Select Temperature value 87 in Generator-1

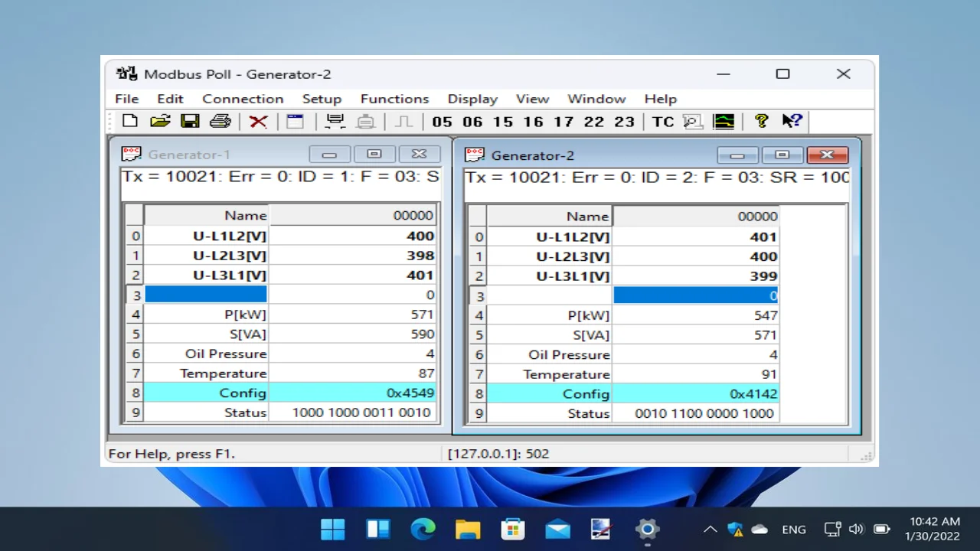352,373
